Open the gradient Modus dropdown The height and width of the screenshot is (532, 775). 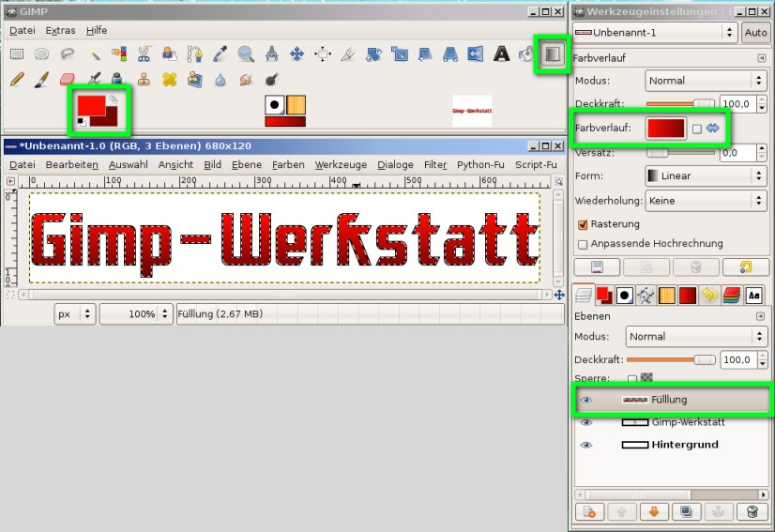[x=706, y=81]
